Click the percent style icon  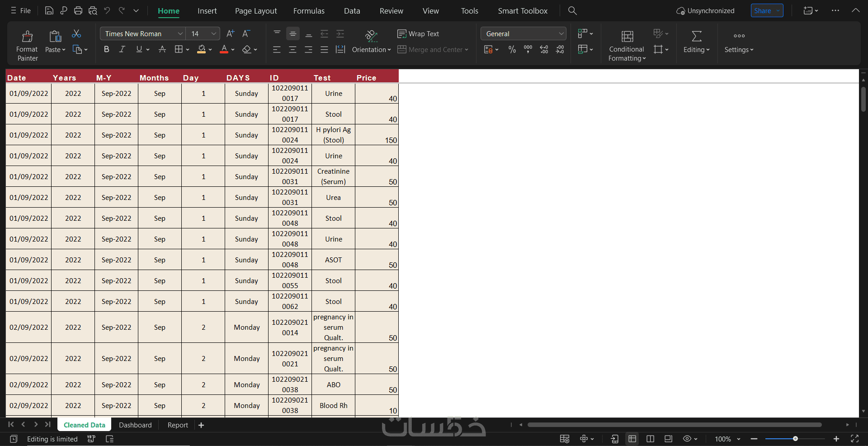[512, 49]
